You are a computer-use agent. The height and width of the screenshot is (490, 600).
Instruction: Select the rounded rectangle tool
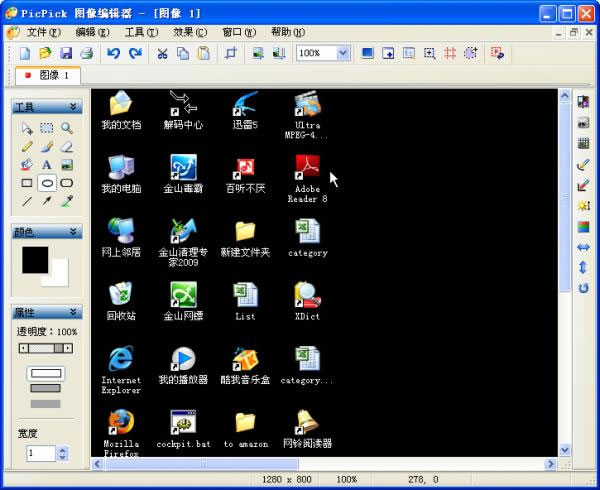click(x=67, y=183)
